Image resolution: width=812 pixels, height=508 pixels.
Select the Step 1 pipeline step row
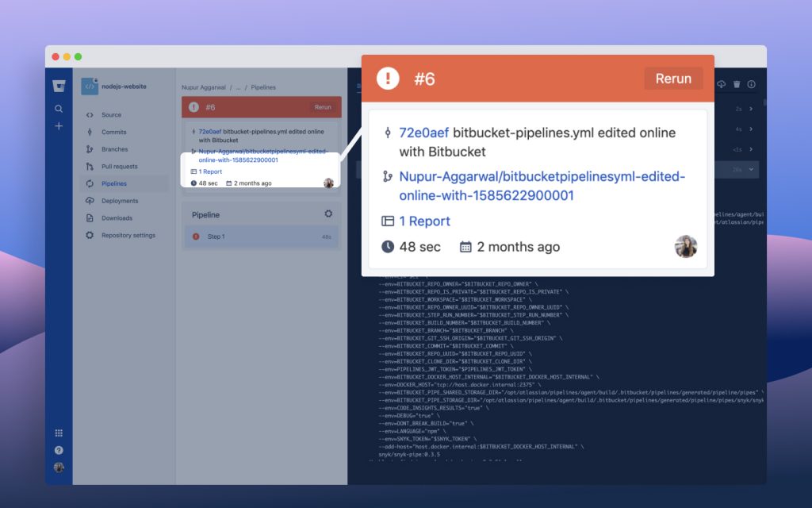262,237
